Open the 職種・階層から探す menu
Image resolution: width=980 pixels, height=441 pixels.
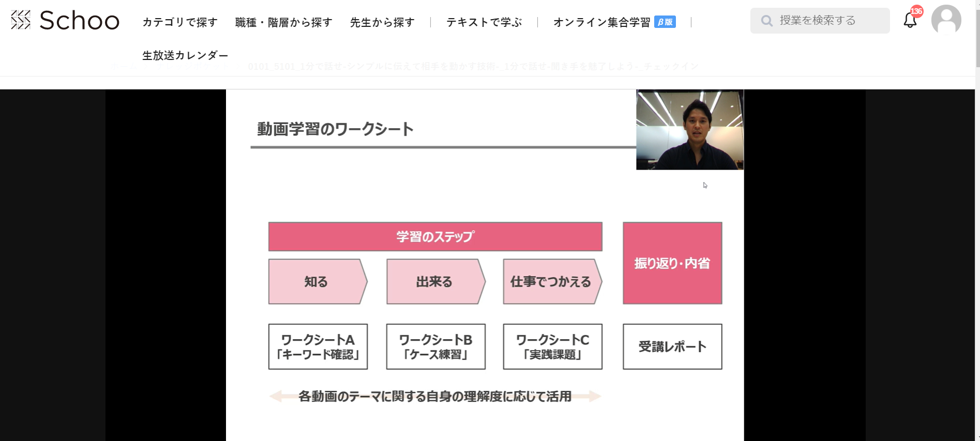[x=283, y=22]
